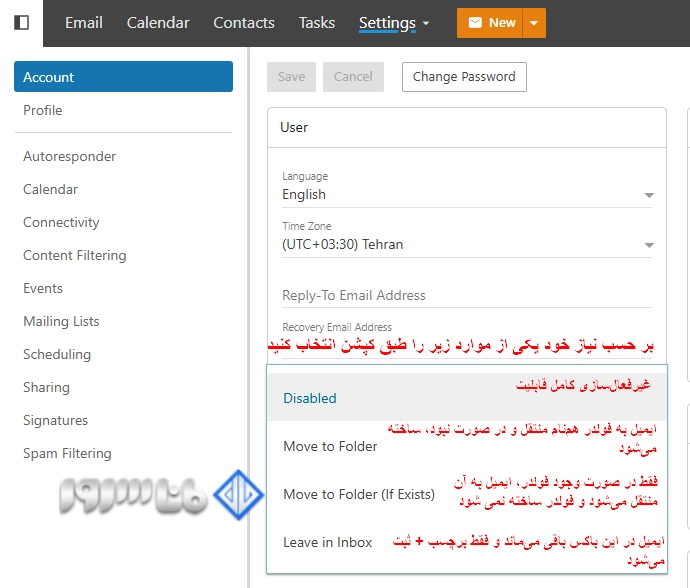Open Sharing settings
The height and width of the screenshot is (588, 690).
[x=46, y=387]
